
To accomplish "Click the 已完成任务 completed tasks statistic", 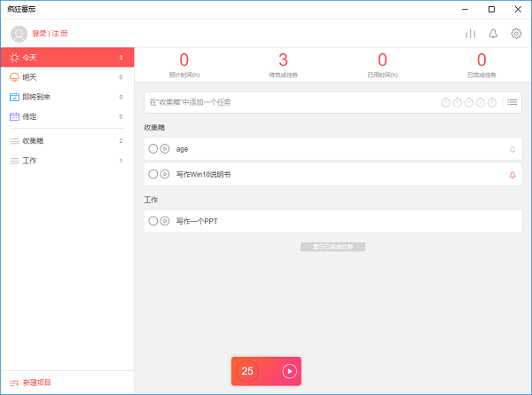I will [x=481, y=65].
